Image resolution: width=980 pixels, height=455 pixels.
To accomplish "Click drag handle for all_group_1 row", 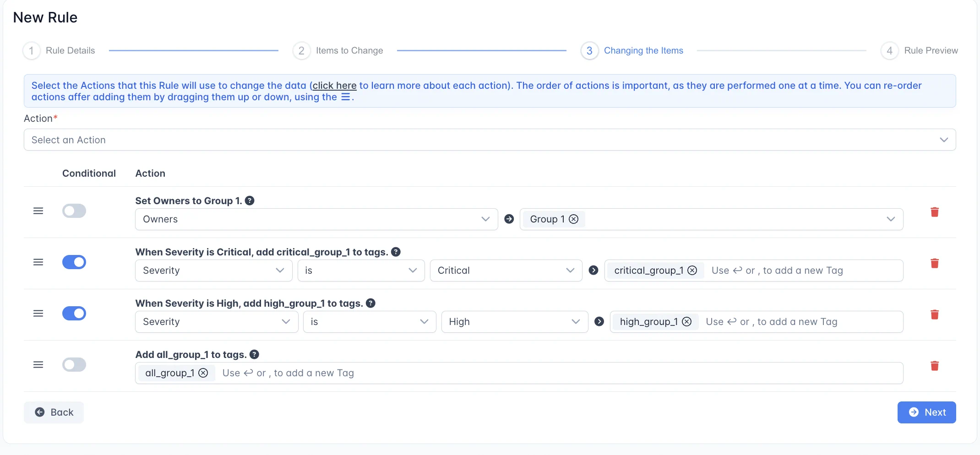I will pyautogui.click(x=38, y=365).
